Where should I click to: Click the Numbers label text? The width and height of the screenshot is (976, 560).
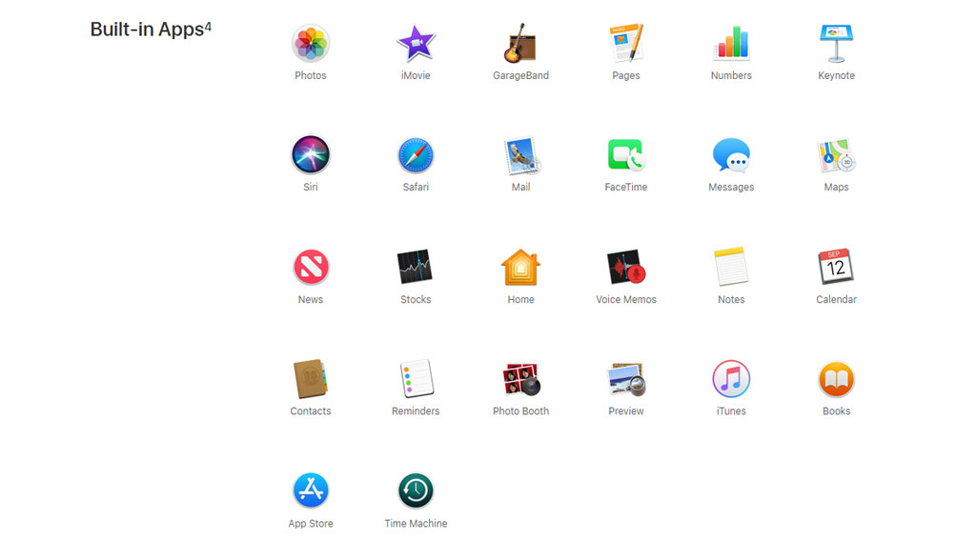731,75
